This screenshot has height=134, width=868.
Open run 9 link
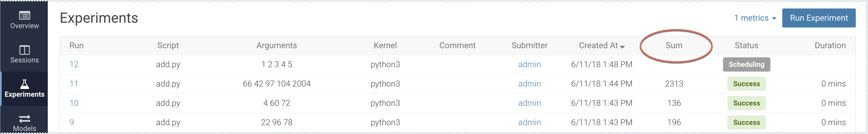[71, 122]
